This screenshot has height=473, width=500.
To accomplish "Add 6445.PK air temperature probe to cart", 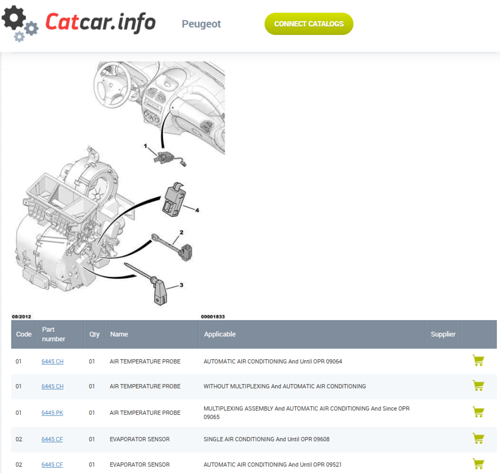I will 478,412.
